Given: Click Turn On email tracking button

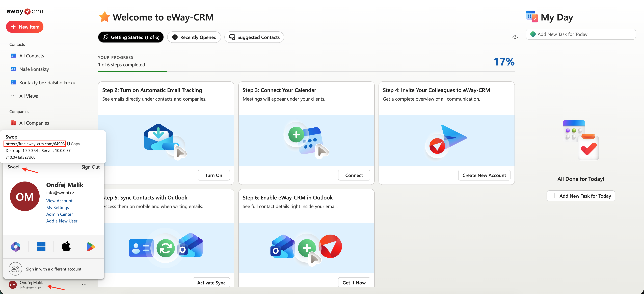Looking at the screenshot, I should pyautogui.click(x=213, y=175).
